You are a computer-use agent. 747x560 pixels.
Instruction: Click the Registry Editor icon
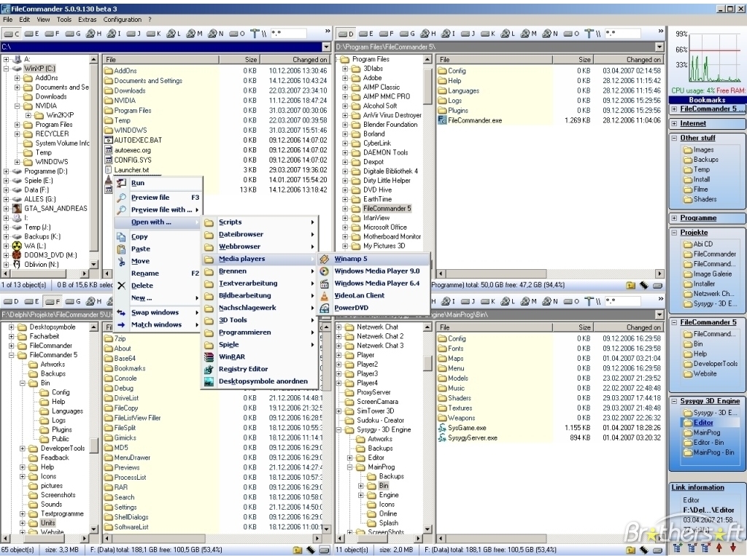(209, 369)
